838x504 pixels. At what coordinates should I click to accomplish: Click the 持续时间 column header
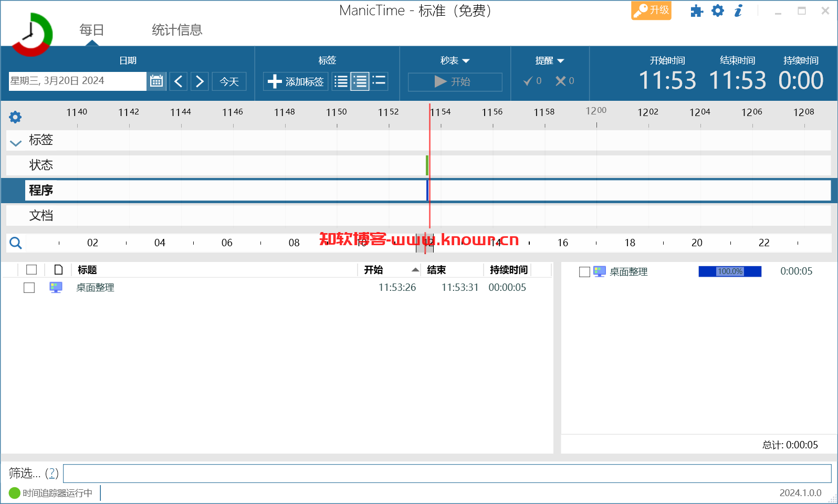(x=508, y=270)
